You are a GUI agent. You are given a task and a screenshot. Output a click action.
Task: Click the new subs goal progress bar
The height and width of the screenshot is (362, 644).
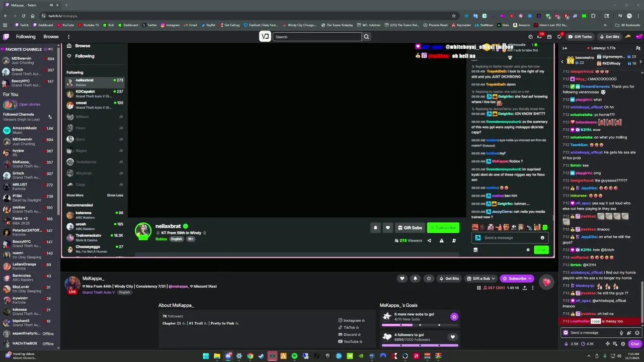point(420,325)
